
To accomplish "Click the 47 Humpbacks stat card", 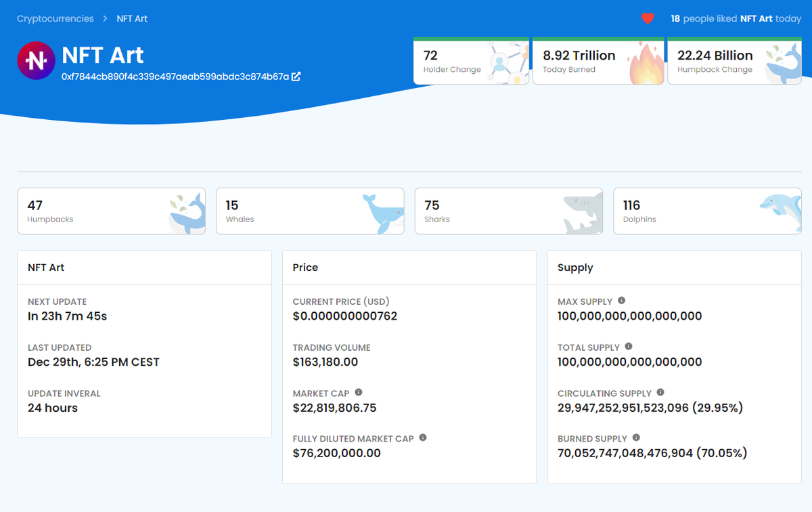I will (111, 211).
